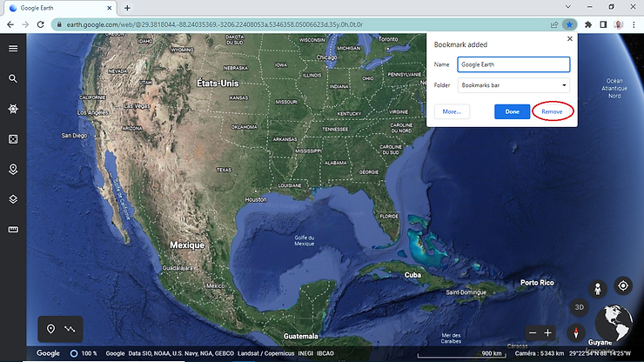Click the compass to reset north

pos(576,332)
